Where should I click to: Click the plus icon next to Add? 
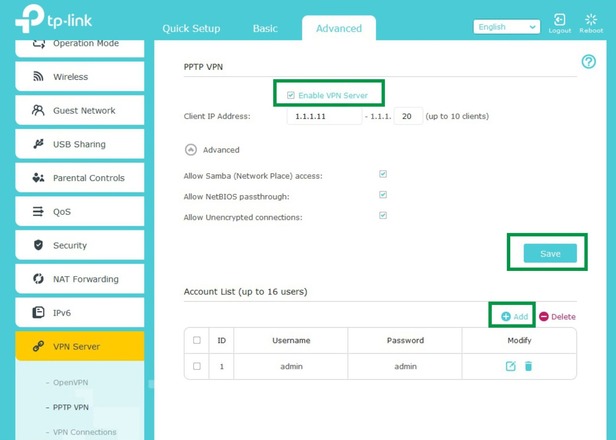506,317
